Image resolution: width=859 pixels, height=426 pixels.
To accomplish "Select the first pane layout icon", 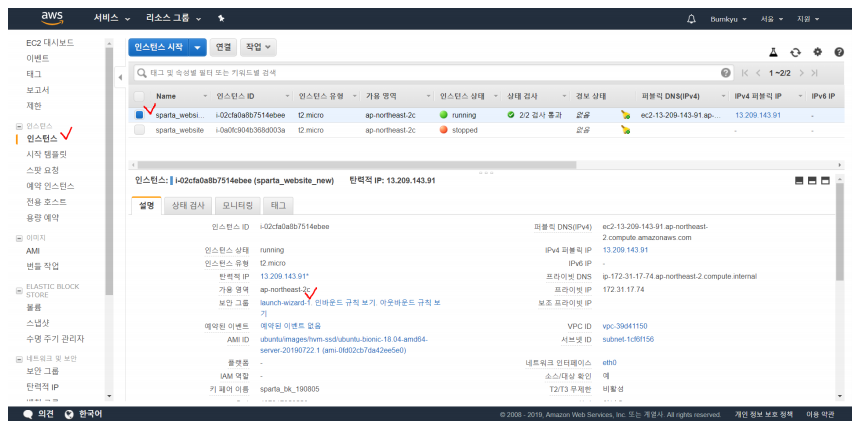I will pyautogui.click(x=799, y=180).
